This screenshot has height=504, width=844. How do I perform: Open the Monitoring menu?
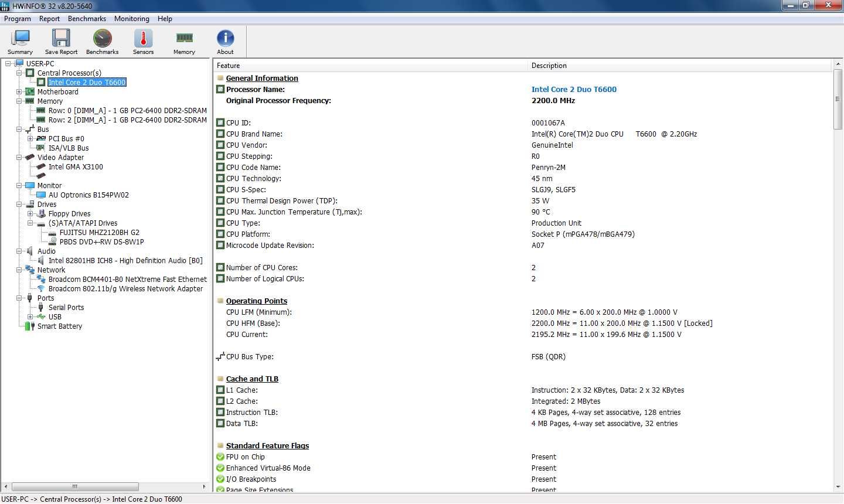(x=131, y=19)
